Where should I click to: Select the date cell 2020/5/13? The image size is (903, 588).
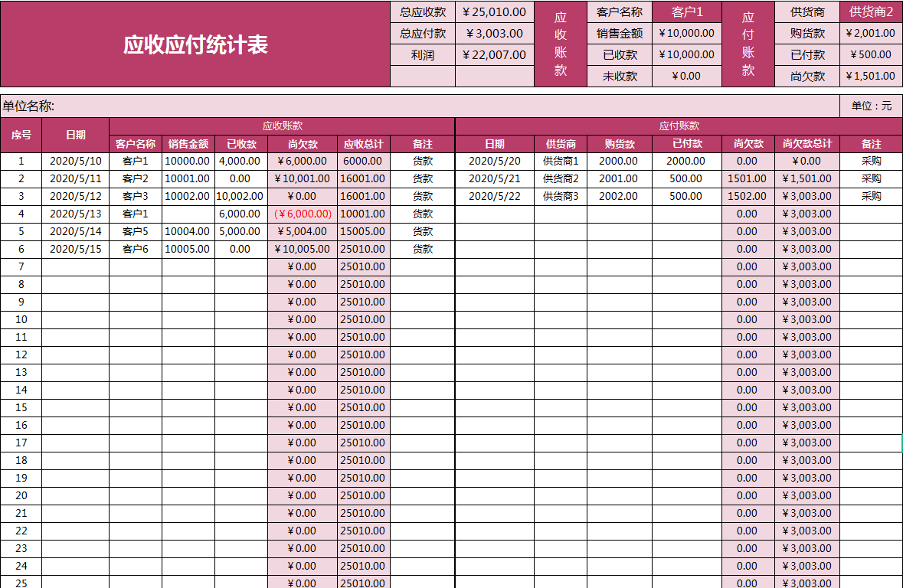[x=75, y=214]
